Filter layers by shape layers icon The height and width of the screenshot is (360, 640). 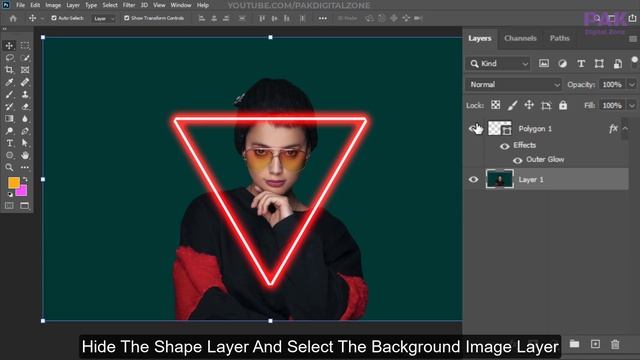point(599,63)
